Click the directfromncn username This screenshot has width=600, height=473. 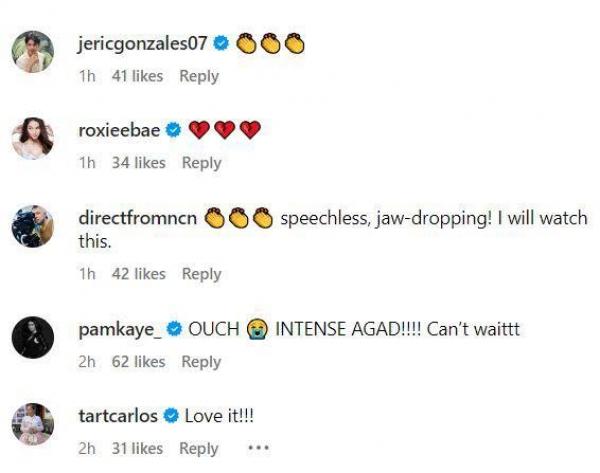[138, 218]
